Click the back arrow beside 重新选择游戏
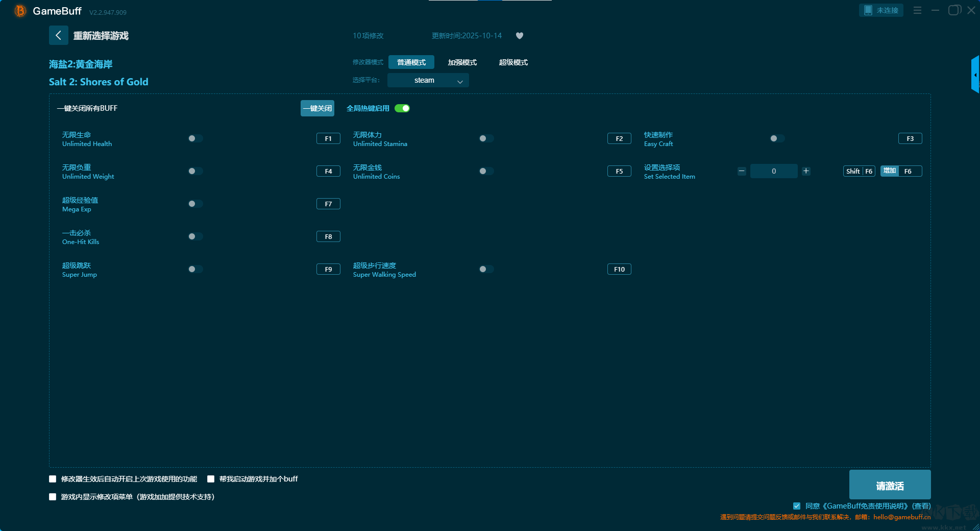This screenshot has width=980, height=531. (x=58, y=35)
